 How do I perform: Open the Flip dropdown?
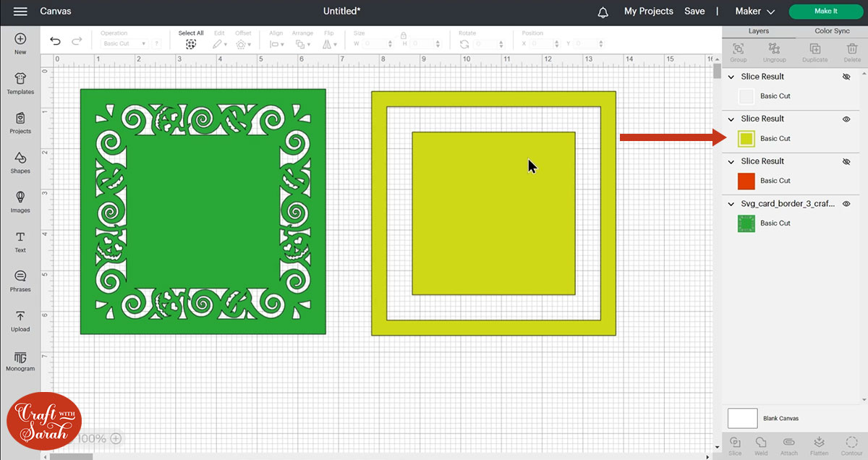(329, 44)
